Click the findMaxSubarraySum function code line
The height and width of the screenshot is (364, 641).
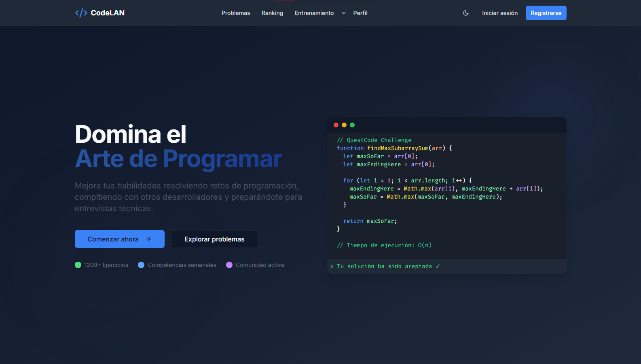pos(394,148)
